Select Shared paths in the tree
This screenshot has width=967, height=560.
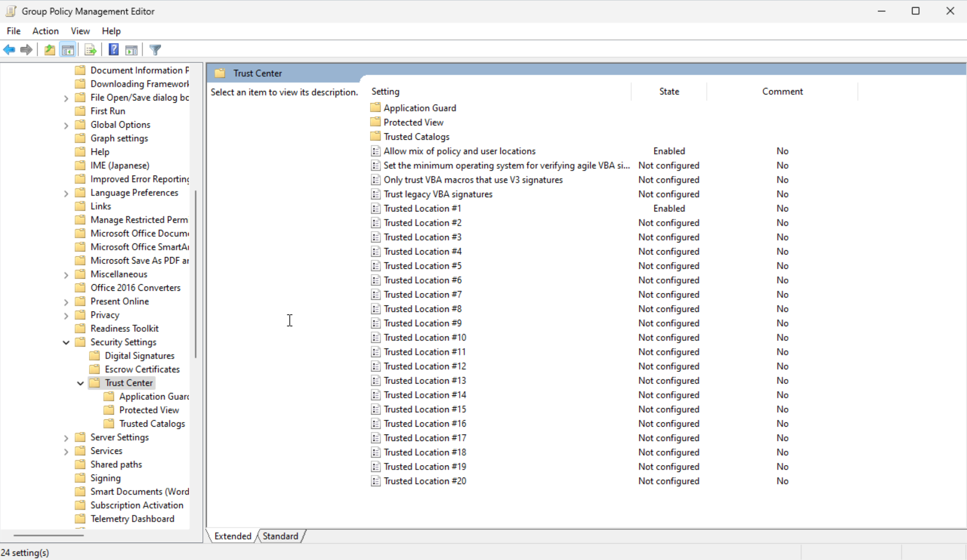tap(116, 464)
